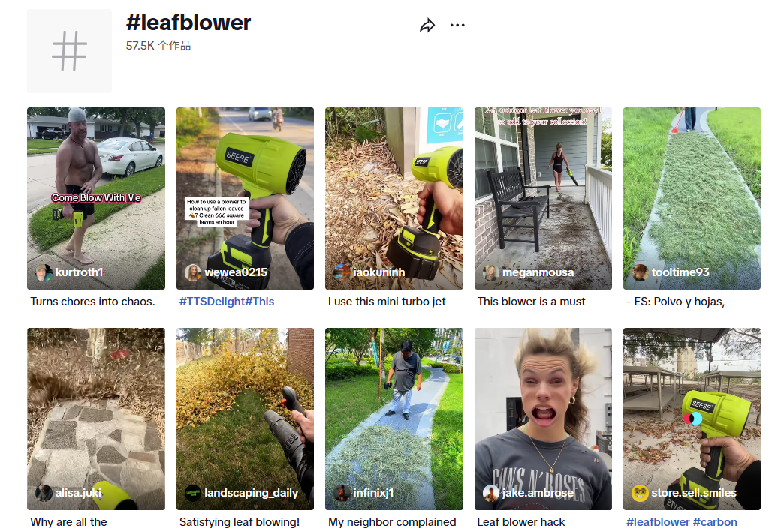
Task: Click the iaokuninh username label
Action: click(x=379, y=272)
